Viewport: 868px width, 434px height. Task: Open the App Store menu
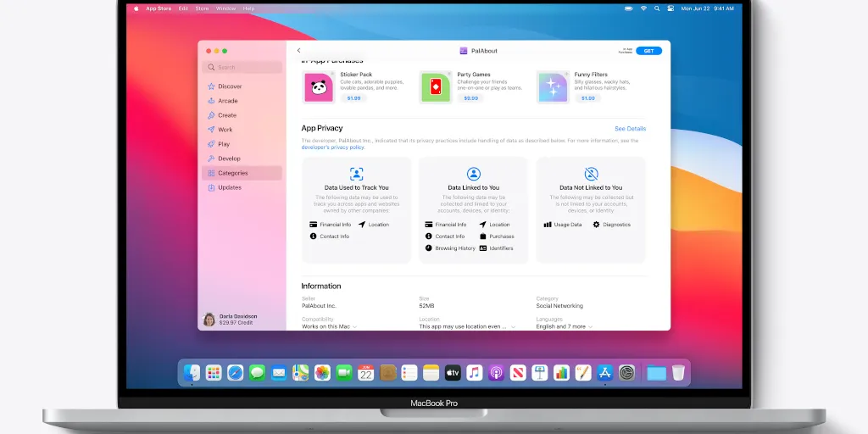[159, 8]
